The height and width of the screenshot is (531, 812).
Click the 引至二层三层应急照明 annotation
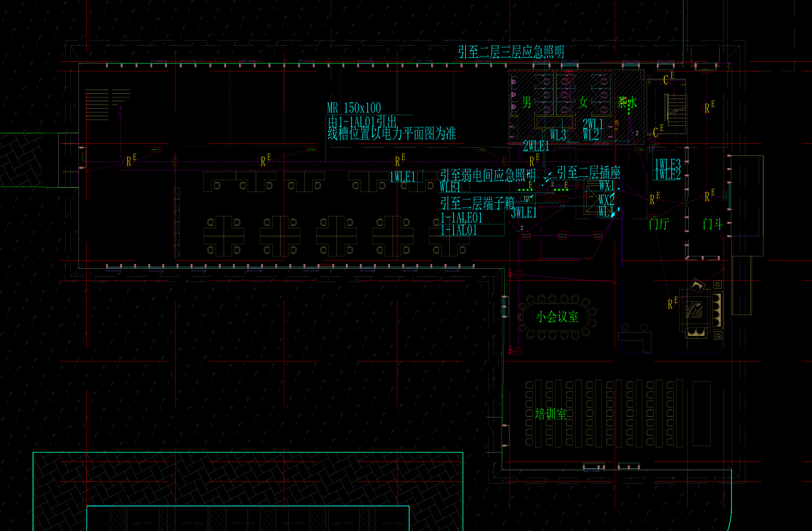[511, 52]
